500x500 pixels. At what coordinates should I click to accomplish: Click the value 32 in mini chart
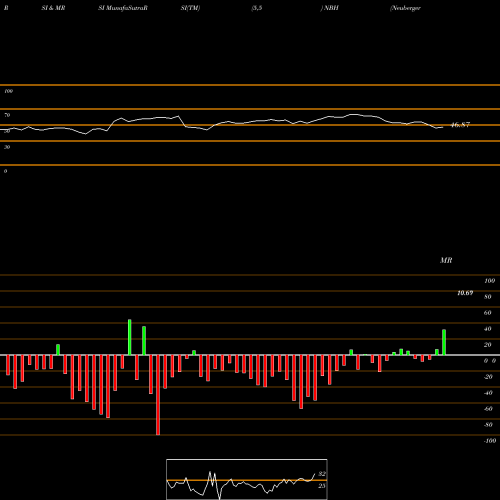tap(322, 474)
